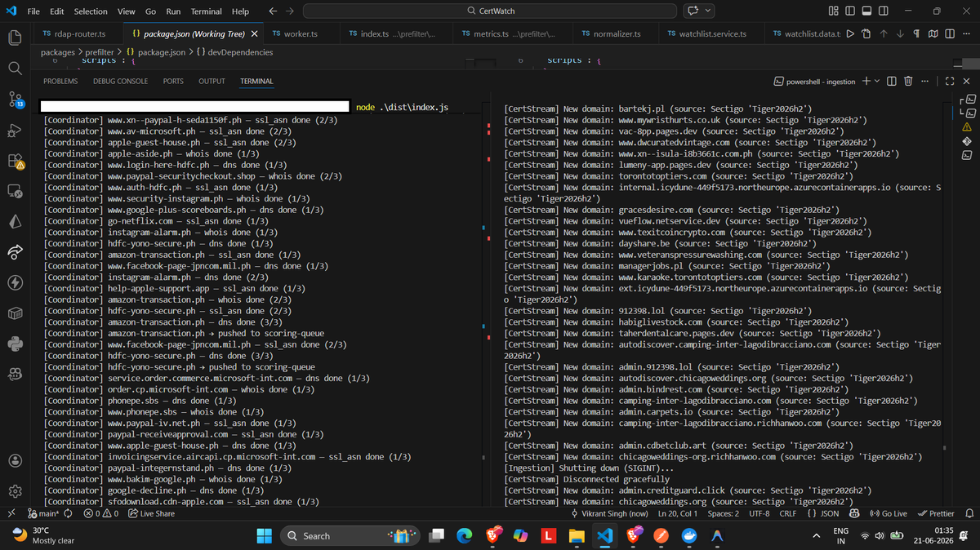Open Source Control view with 13 badge
Screen dimensions: 980x550
(15, 100)
